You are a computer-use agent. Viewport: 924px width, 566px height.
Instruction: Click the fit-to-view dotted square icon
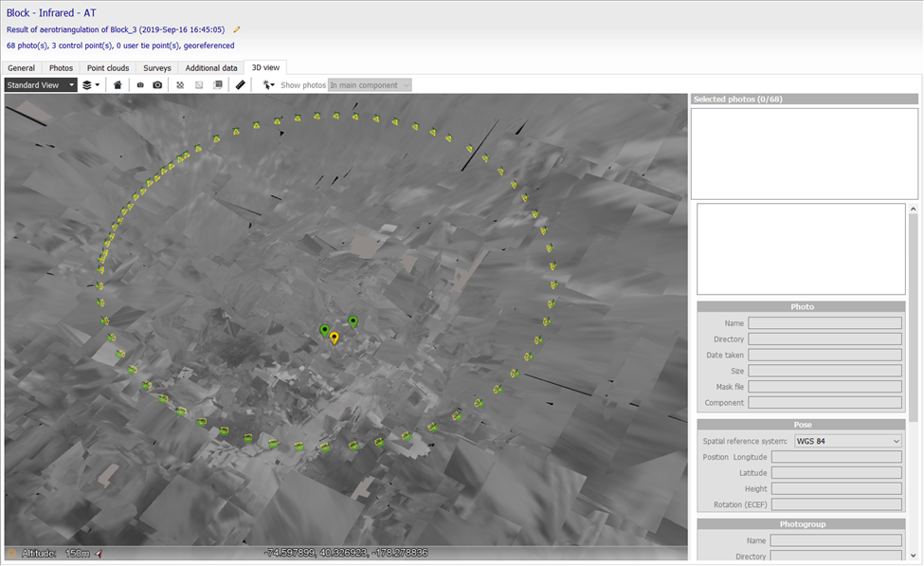coord(180,85)
